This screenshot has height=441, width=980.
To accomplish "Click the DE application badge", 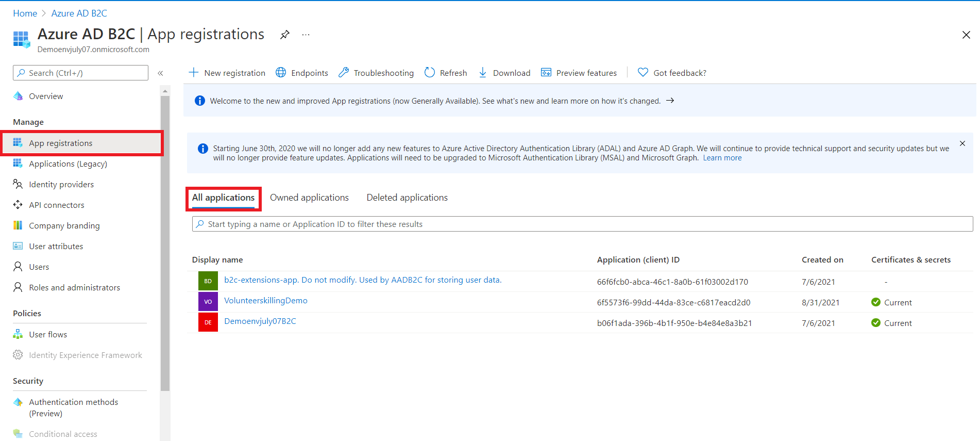I will click(x=208, y=322).
